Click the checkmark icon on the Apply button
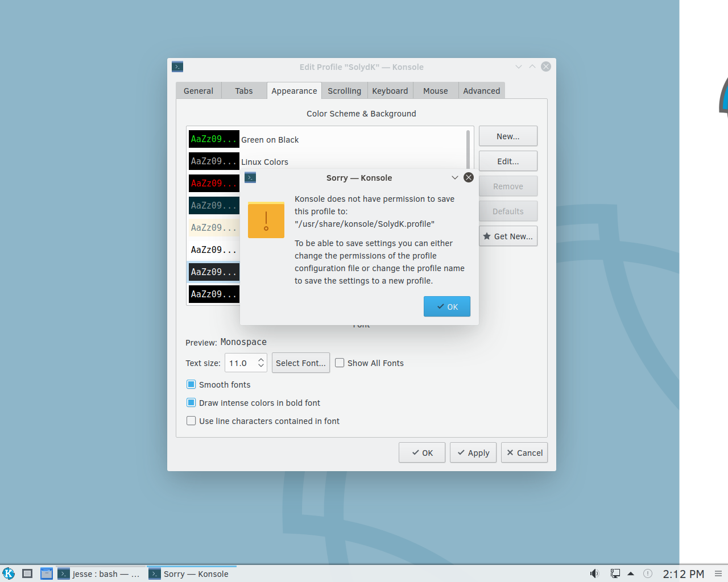The image size is (728, 582). pyautogui.click(x=461, y=452)
